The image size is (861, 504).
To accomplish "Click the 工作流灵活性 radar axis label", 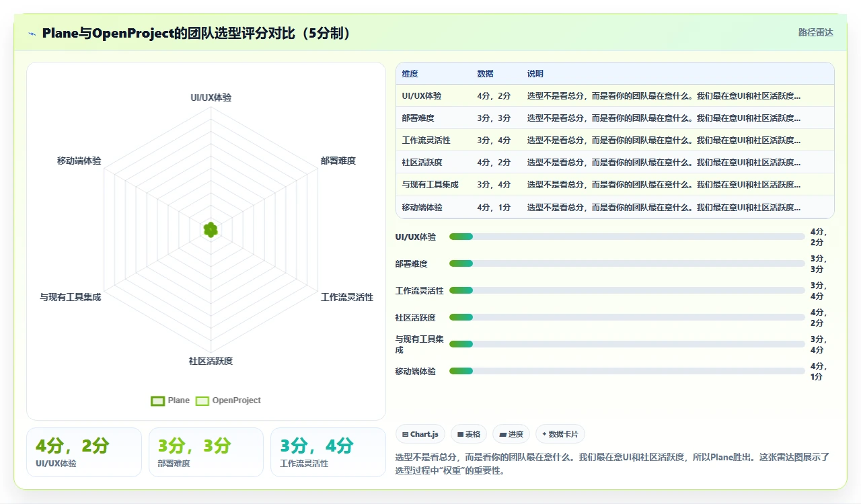I will point(347,297).
